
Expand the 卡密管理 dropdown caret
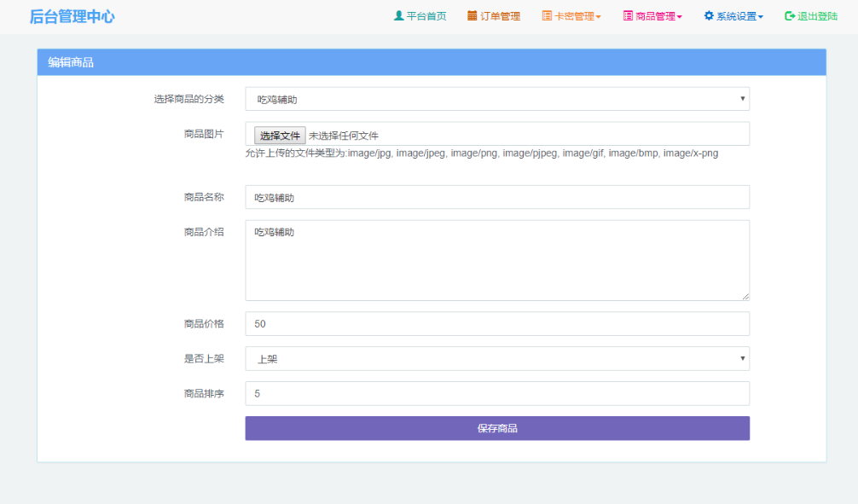598,17
